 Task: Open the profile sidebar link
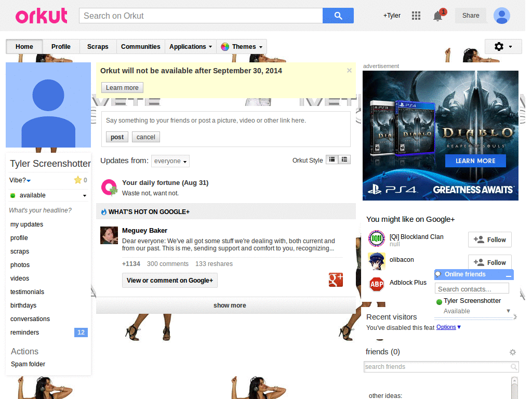point(19,238)
